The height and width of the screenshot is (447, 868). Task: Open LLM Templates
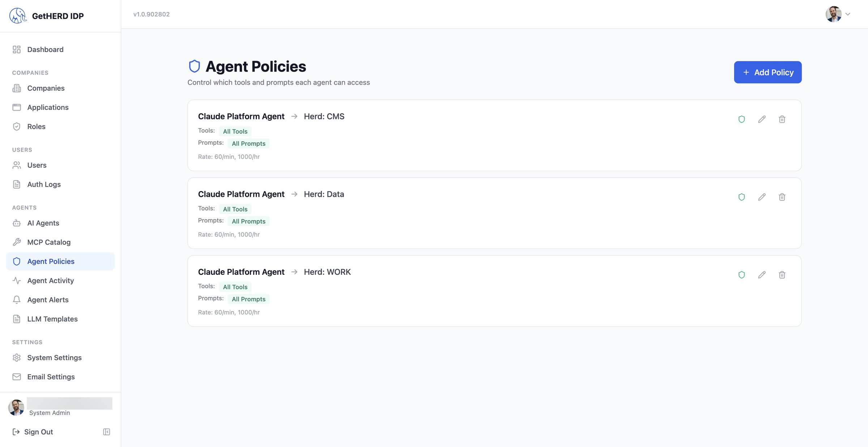click(60, 319)
